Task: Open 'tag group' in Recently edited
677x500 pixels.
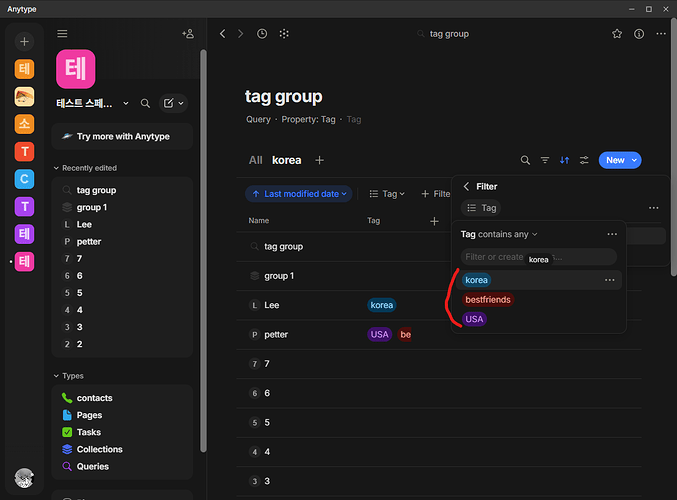Action: coord(96,190)
